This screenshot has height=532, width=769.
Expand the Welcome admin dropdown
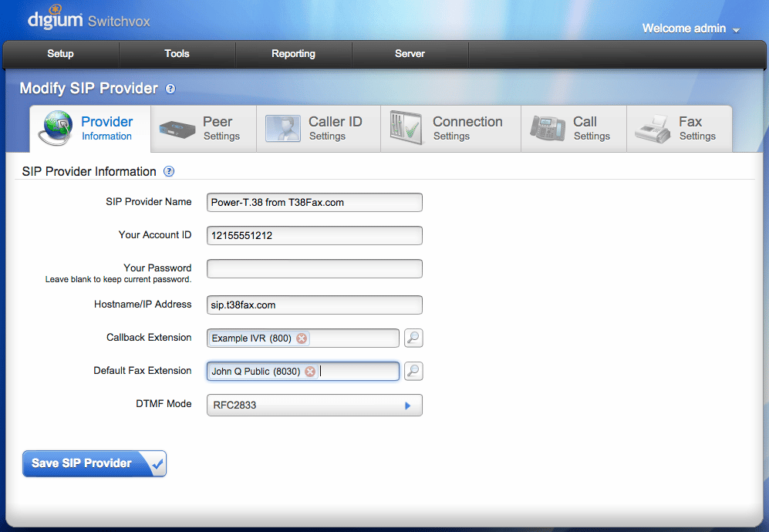[690, 29]
